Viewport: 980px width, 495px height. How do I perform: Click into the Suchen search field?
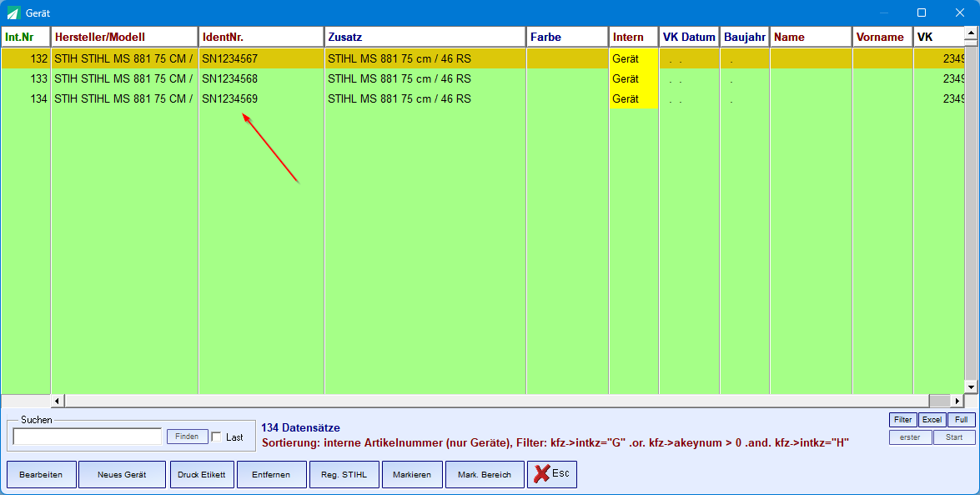[87, 437]
